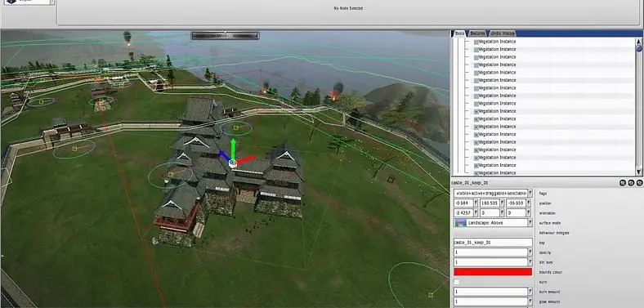Click the node list scrollbar down arrow

coord(638,172)
